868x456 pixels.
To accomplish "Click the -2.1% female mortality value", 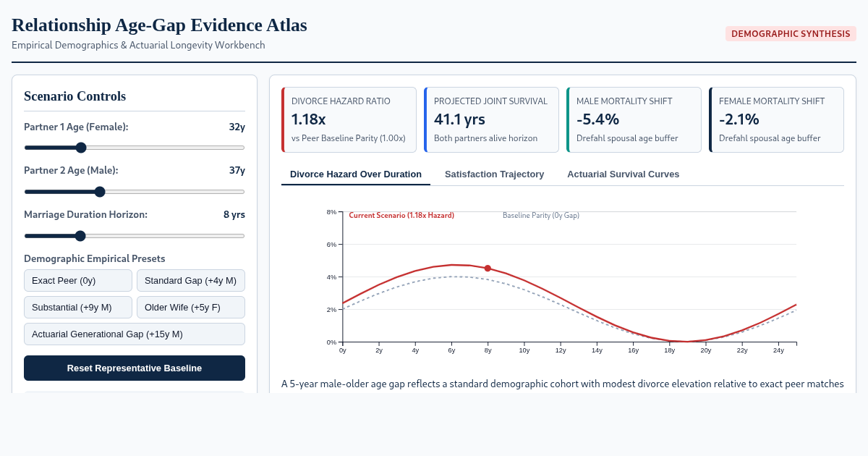I will (x=739, y=119).
